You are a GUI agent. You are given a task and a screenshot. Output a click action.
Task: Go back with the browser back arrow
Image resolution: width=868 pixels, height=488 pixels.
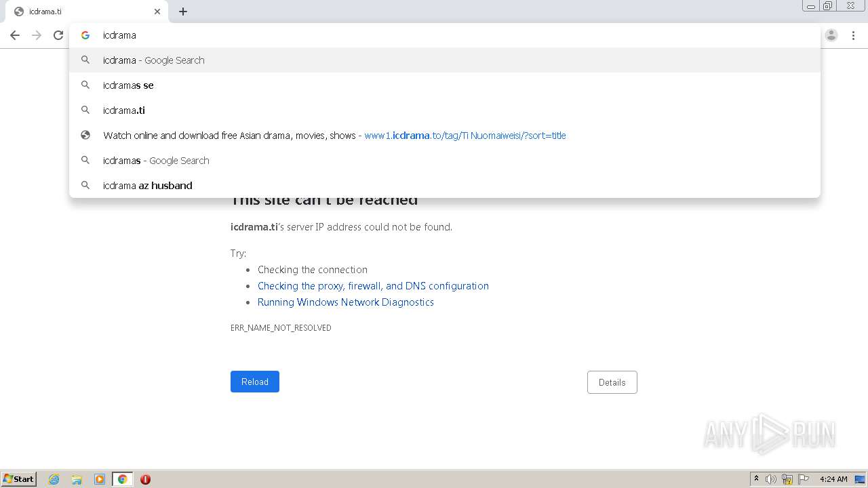click(15, 35)
